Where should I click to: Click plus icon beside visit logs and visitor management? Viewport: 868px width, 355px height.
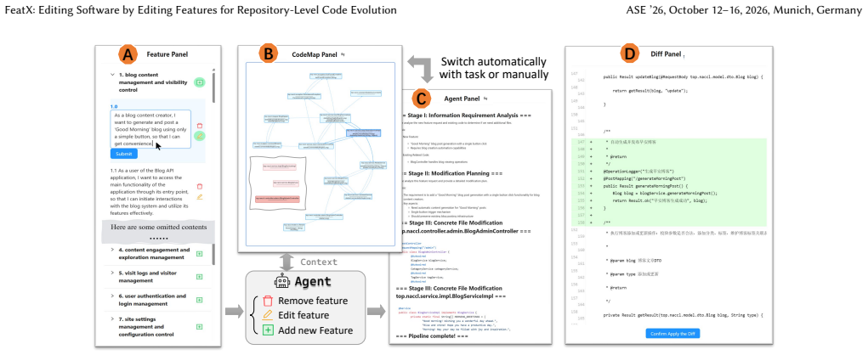tap(199, 277)
